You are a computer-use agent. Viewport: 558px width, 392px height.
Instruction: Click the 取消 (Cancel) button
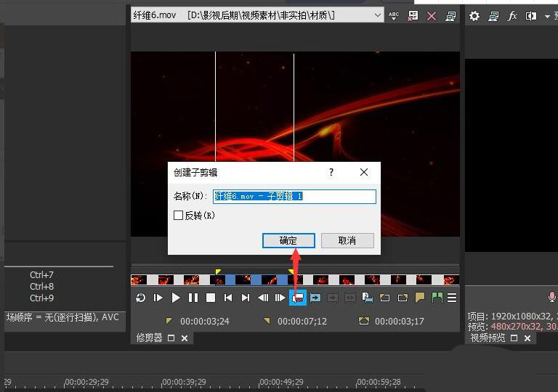[347, 240]
